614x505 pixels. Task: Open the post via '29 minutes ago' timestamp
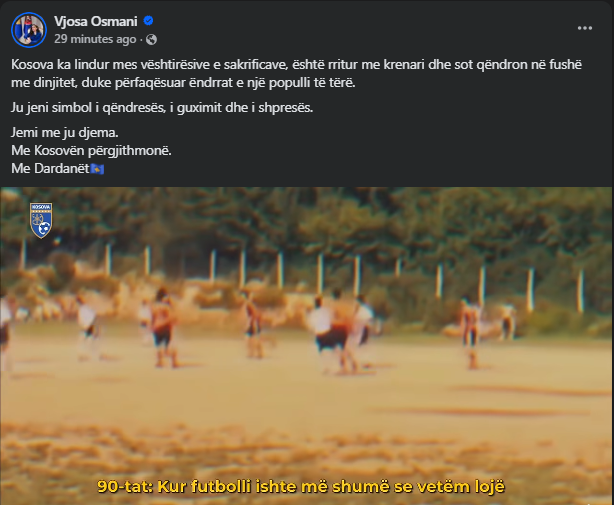coord(95,39)
